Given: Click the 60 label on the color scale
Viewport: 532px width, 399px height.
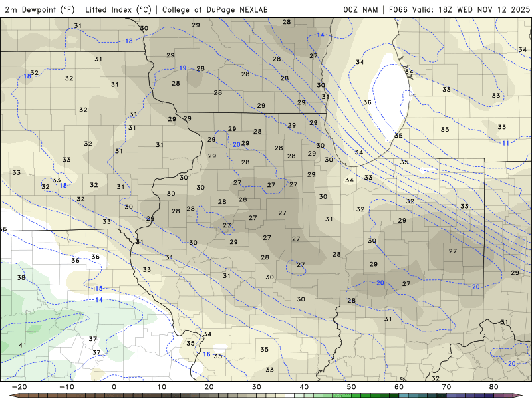Looking at the screenshot, I should [x=399, y=387].
